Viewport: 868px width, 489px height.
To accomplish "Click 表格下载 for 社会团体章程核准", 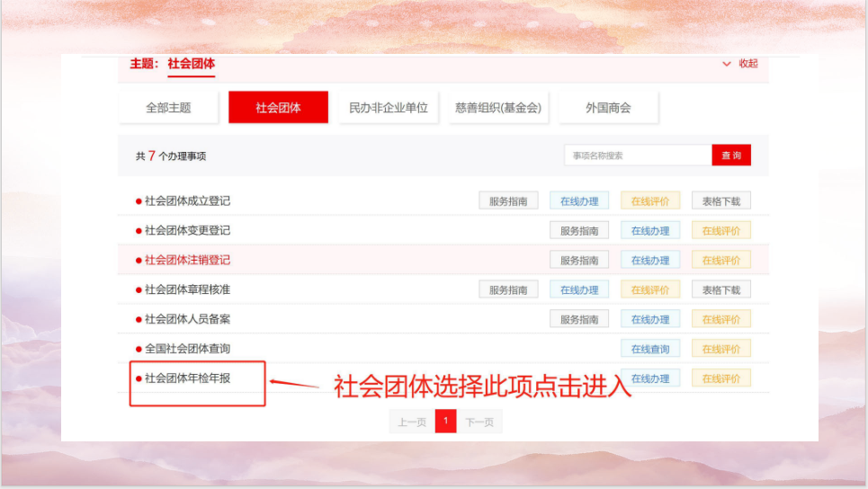I will [720, 290].
